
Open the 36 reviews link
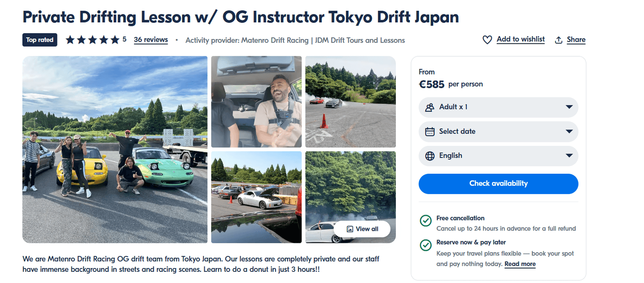[x=151, y=40]
